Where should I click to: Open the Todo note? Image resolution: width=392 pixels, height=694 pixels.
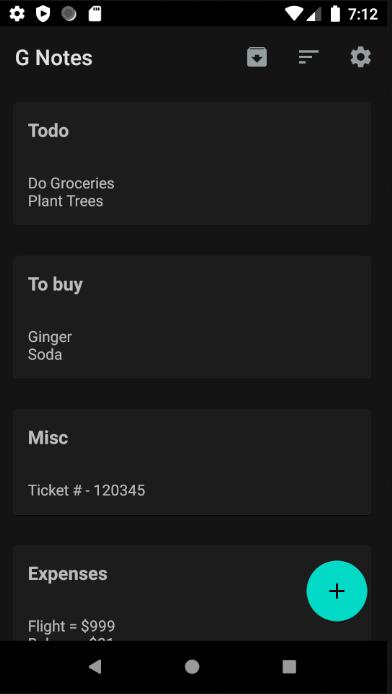[x=192, y=164]
